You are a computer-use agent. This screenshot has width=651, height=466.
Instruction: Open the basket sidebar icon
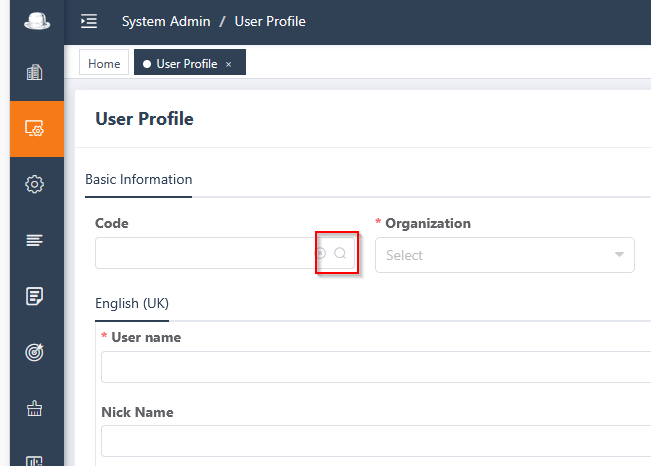pyautogui.click(x=35, y=408)
